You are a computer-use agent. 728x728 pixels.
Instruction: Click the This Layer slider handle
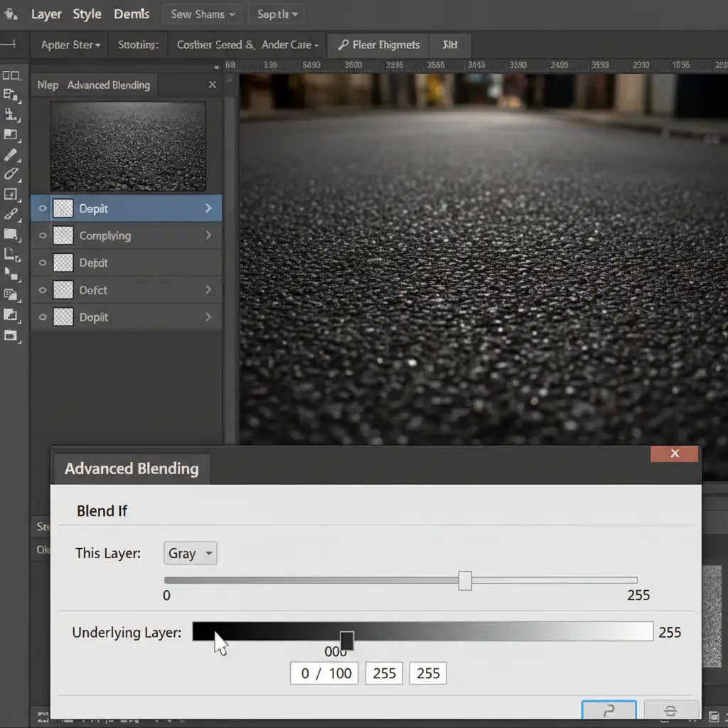(x=465, y=580)
